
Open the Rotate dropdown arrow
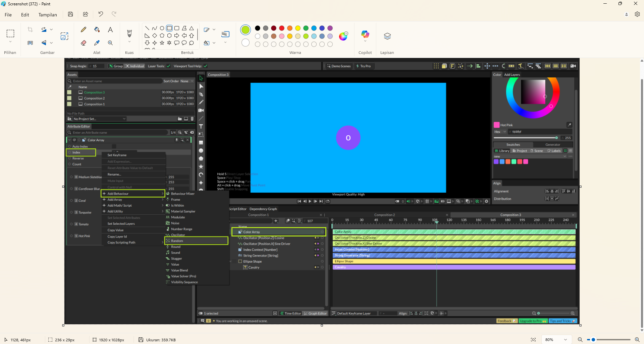[51, 29]
